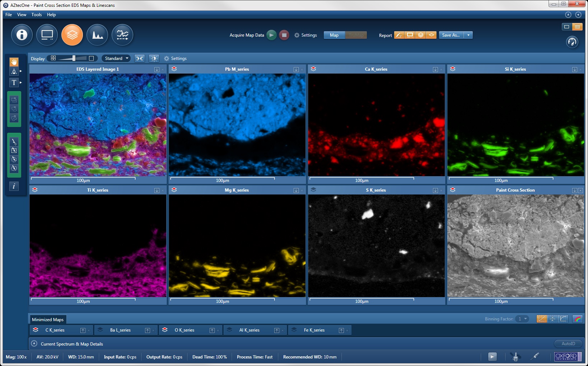Toggle Pb M_series layer inclusion icon
588x366 pixels.
pyautogui.click(x=174, y=69)
